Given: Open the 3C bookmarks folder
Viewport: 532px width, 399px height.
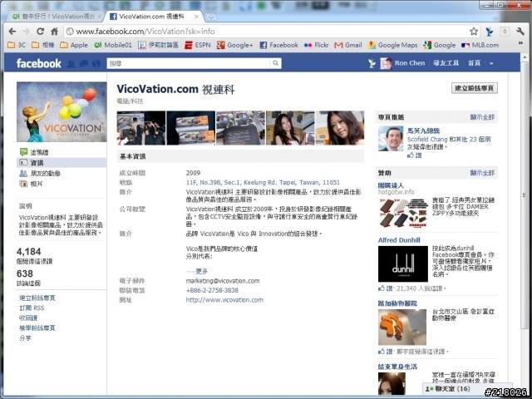Looking at the screenshot, I should [x=17, y=45].
